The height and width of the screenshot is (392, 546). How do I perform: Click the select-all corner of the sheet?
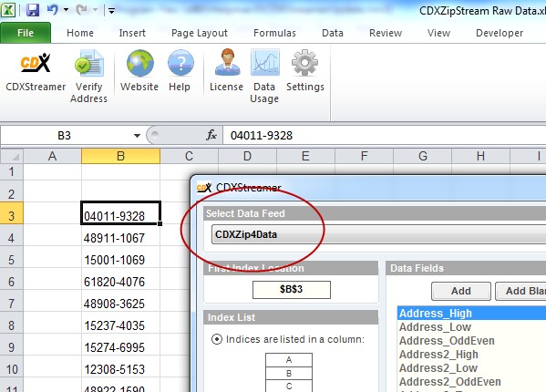tap(12, 156)
